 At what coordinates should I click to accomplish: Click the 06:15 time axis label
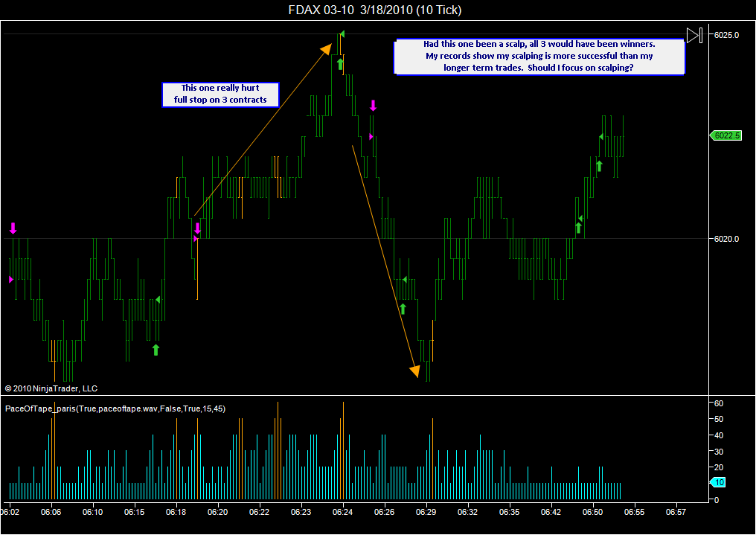pos(134,512)
